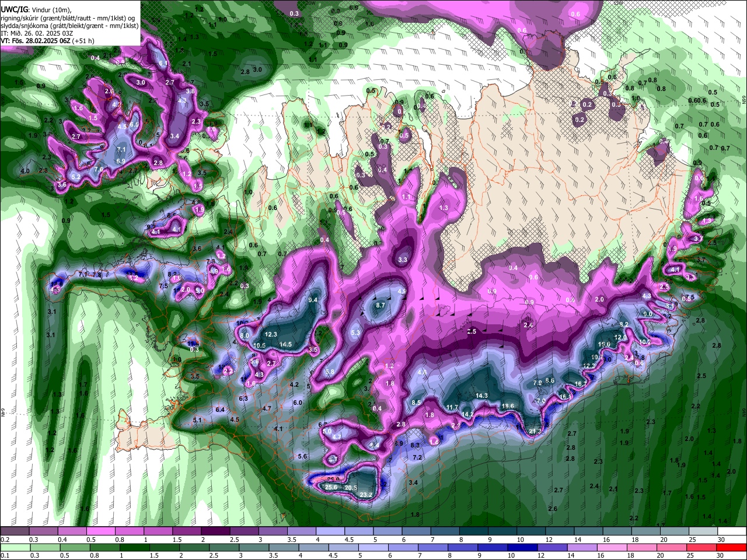
Task: Click the 'UWC/IG: Vindur (10m)' title text
Action: pyautogui.click(x=36, y=10)
